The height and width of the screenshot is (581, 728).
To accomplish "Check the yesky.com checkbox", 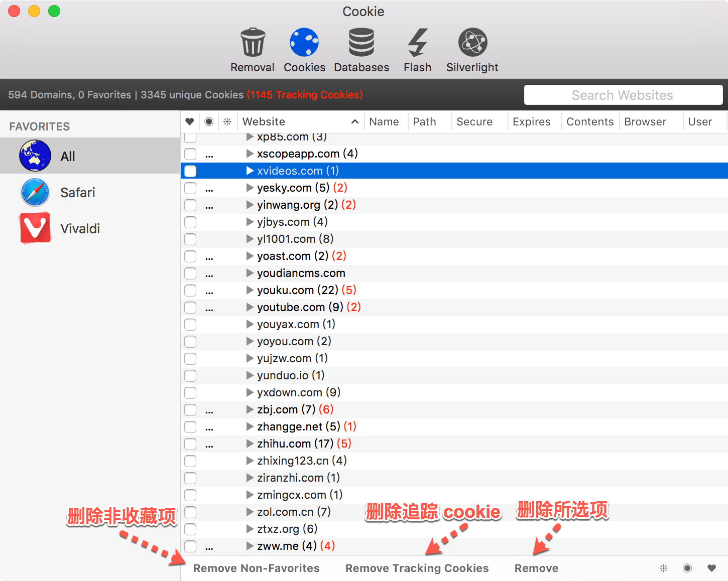I will 190,188.
